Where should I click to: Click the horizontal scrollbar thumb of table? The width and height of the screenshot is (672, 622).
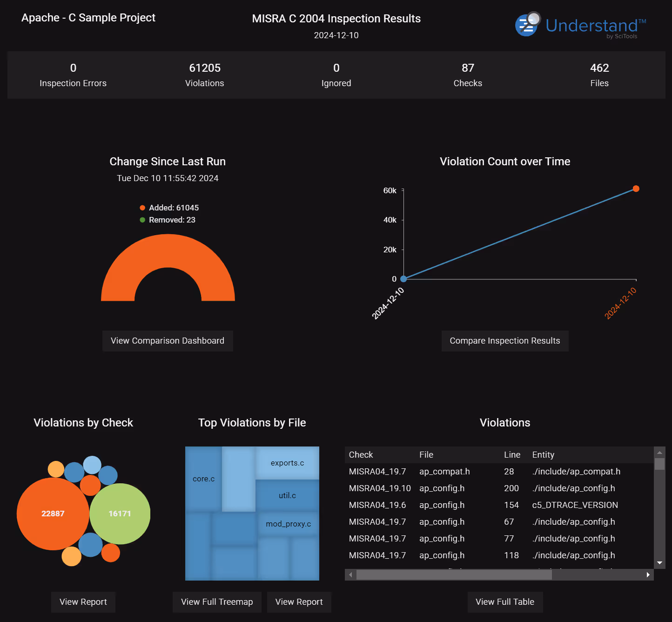[x=454, y=575]
